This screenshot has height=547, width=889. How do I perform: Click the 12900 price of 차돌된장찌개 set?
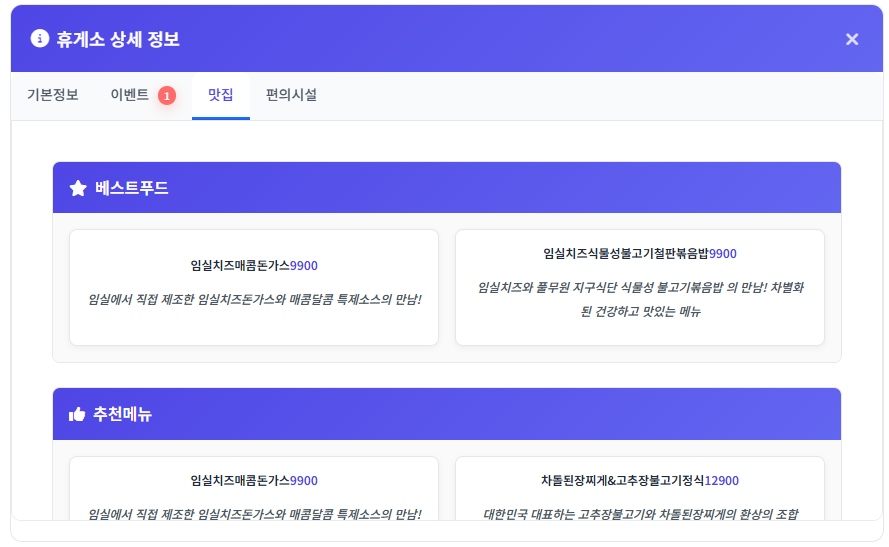(x=722, y=481)
